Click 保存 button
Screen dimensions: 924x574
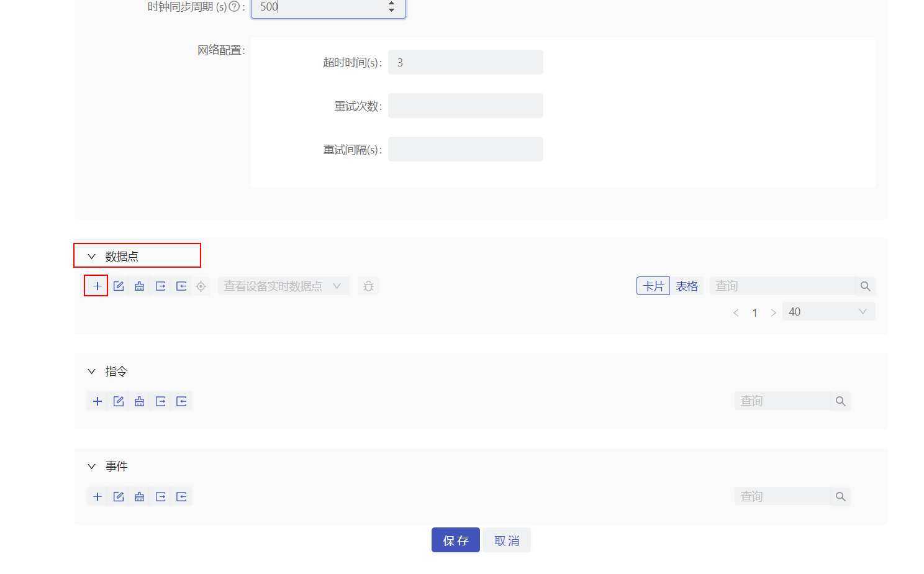coord(456,540)
